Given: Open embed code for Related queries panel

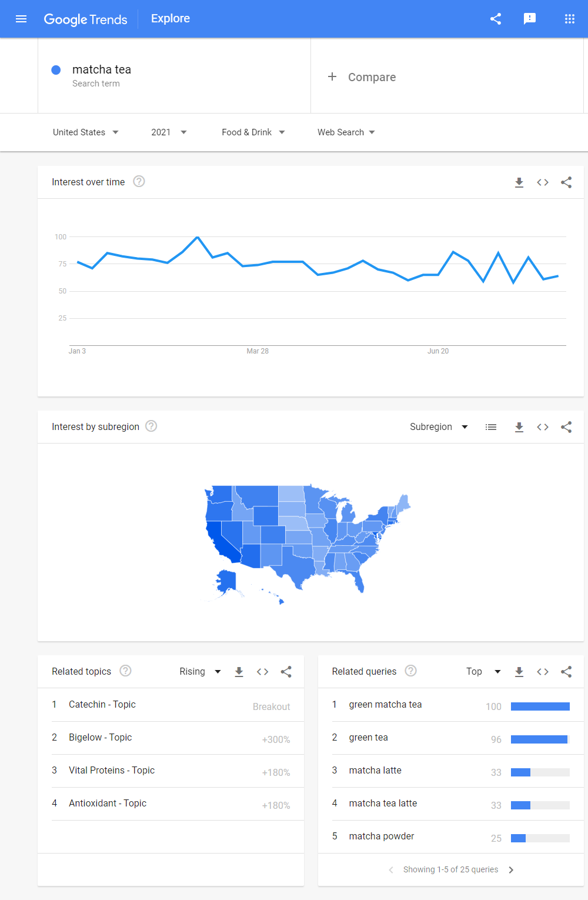Looking at the screenshot, I should tap(542, 671).
